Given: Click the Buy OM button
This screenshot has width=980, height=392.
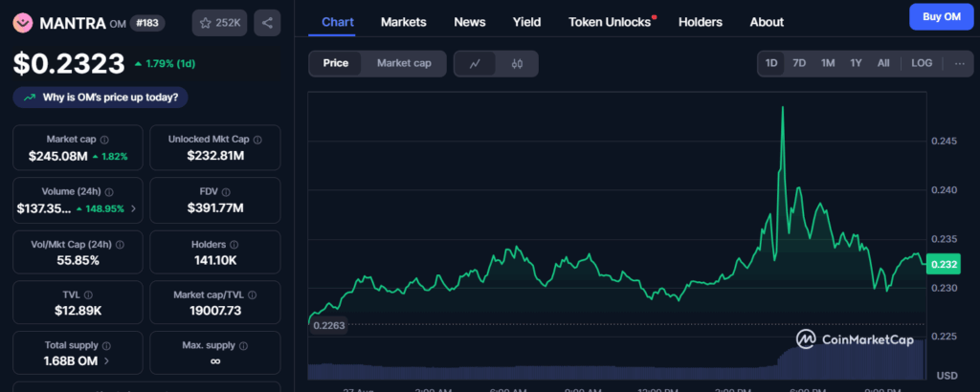Looking at the screenshot, I should pyautogui.click(x=942, y=17).
